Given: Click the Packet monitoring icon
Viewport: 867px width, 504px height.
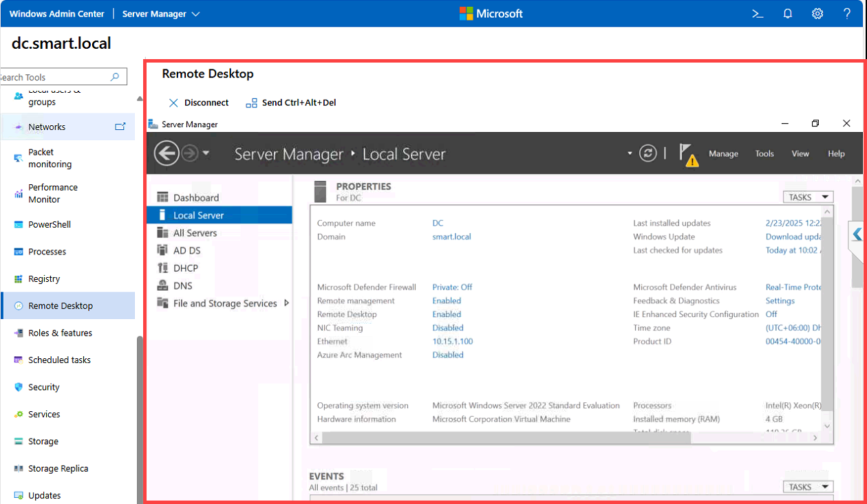Looking at the screenshot, I should pos(19,158).
